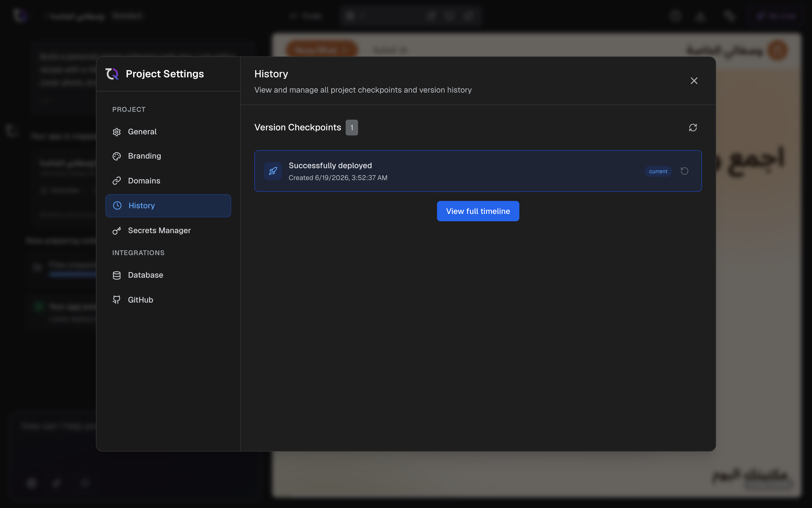
Task: Select the Successfully deployed checkpoint title
Action: click(330, 166)
